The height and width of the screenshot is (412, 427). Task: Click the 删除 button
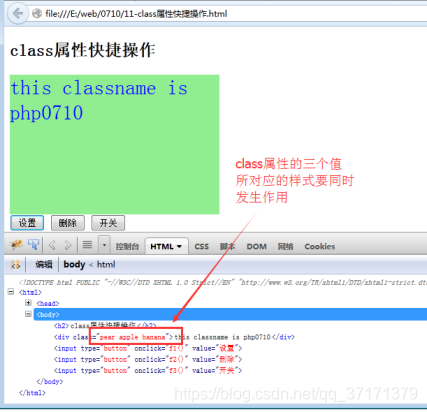pyautogui.click(x=68, y=223)
